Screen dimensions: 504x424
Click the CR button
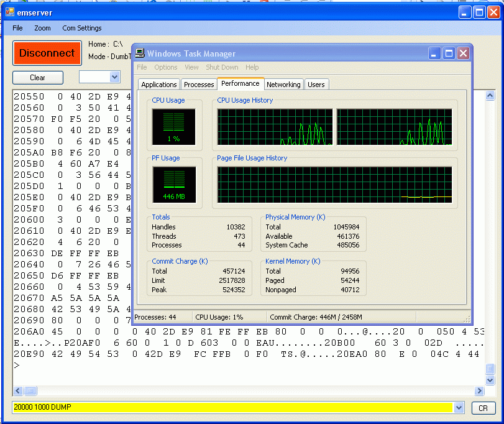483,408
